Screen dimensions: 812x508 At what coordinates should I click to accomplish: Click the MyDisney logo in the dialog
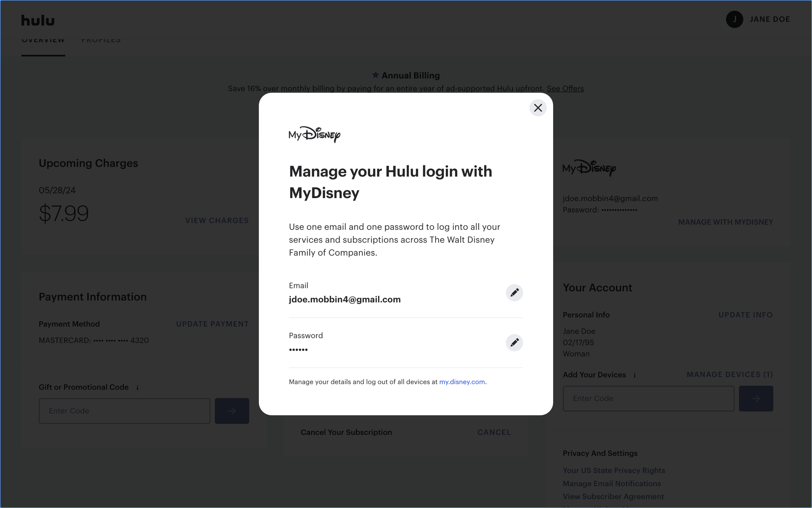coord(314,134)
